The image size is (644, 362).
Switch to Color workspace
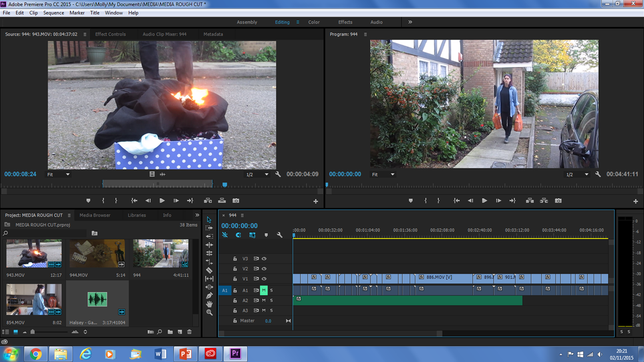(x=314, y=22)
